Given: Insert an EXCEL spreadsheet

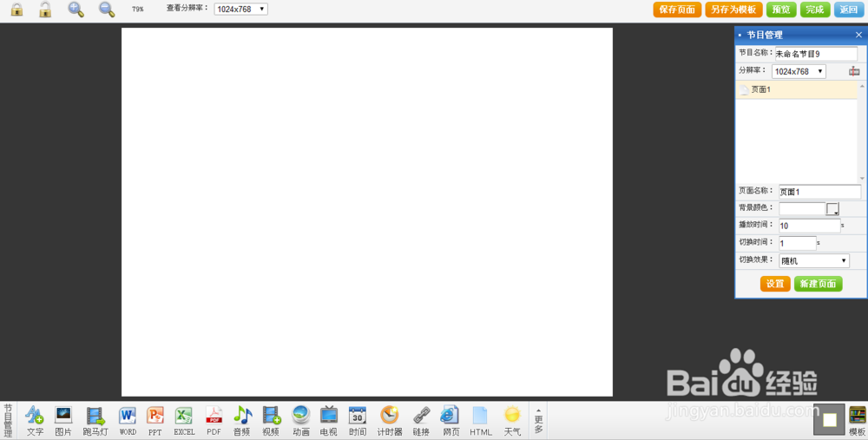Looking at the screenshot, I should click(184, 421).
